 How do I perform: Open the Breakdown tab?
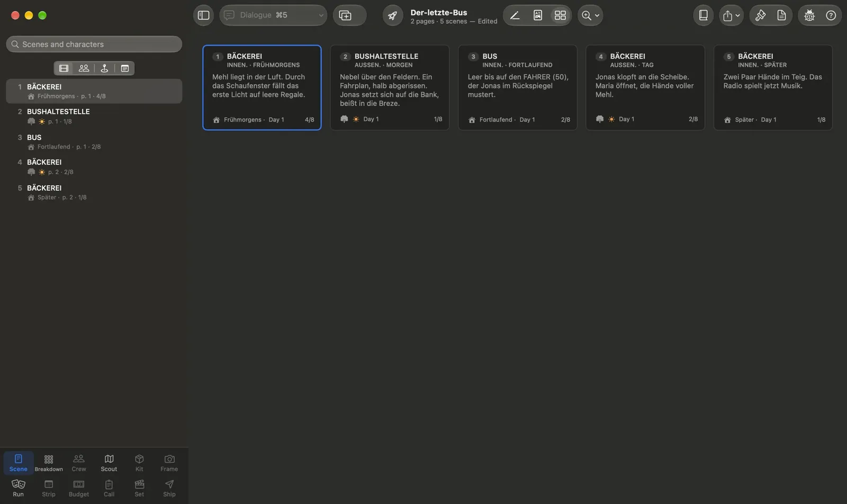pos(49,463)
